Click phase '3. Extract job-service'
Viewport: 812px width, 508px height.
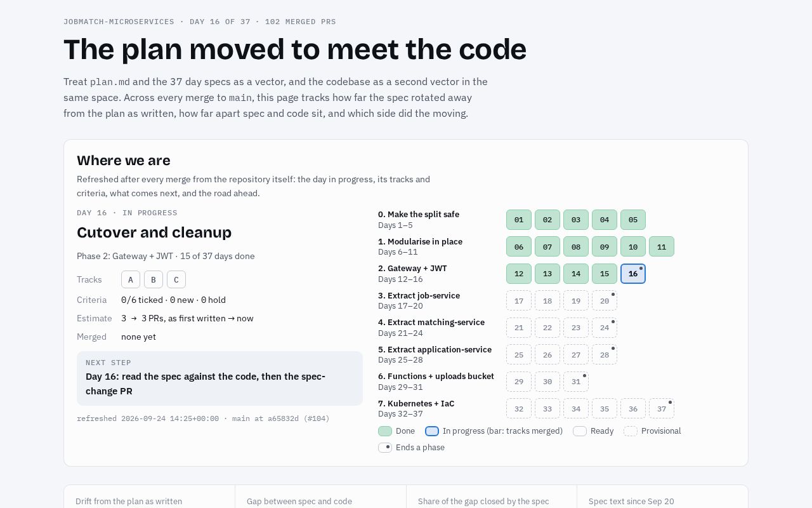click(x=419, y=295)
